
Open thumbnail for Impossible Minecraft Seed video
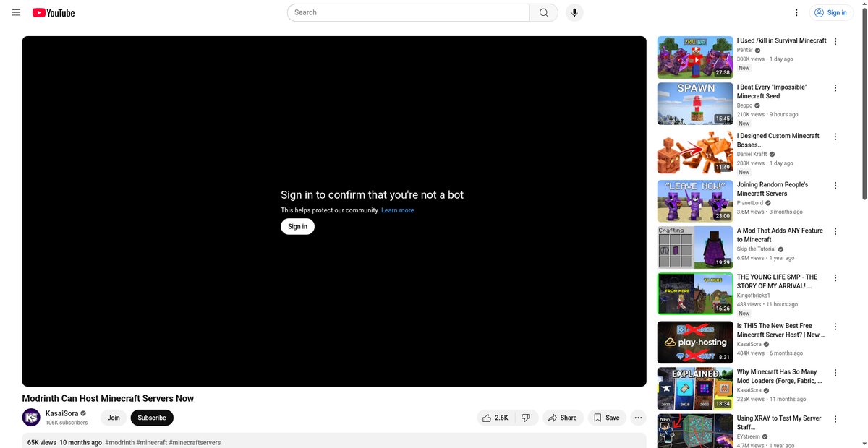(695, 104)
